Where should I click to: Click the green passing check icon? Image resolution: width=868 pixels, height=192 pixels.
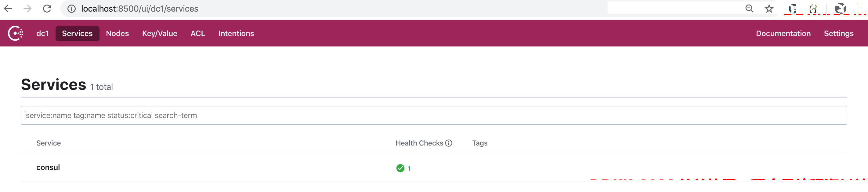pyautogui.click(x=400, y=168)
